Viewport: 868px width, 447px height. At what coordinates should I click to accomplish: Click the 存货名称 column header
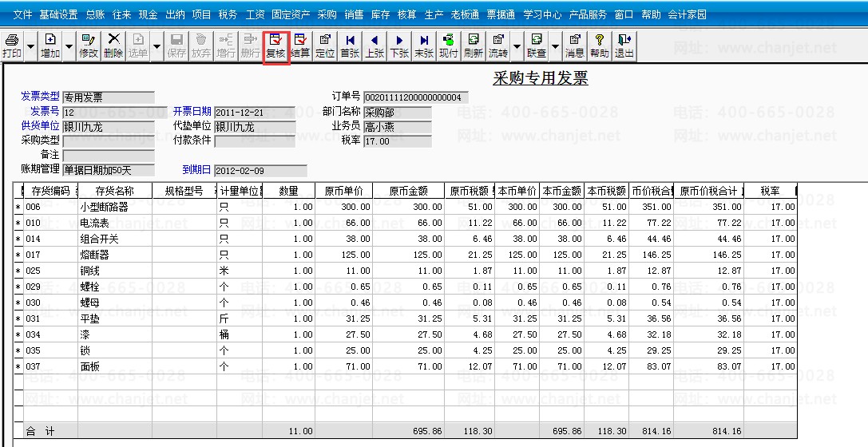tap(115, 191)
